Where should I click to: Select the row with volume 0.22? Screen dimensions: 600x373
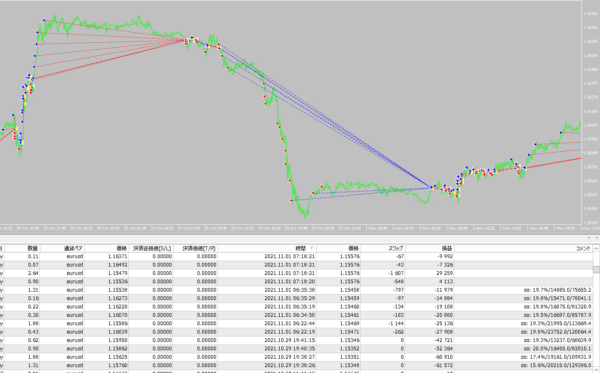pyautogui.click(x=296, y=307)
